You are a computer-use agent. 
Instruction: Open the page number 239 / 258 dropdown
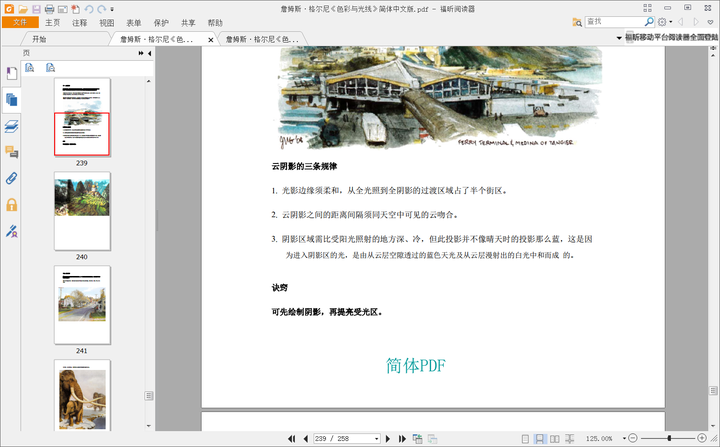[377, 439]
